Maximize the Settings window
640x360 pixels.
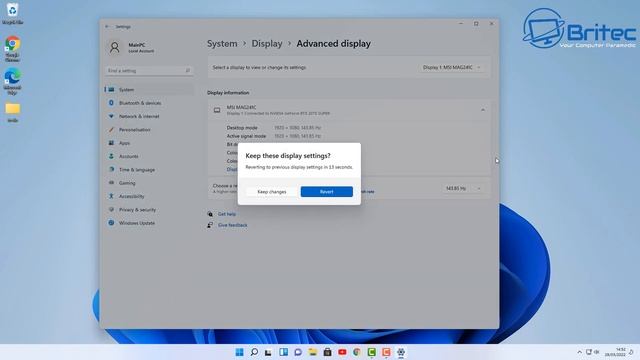pos(476,24)
